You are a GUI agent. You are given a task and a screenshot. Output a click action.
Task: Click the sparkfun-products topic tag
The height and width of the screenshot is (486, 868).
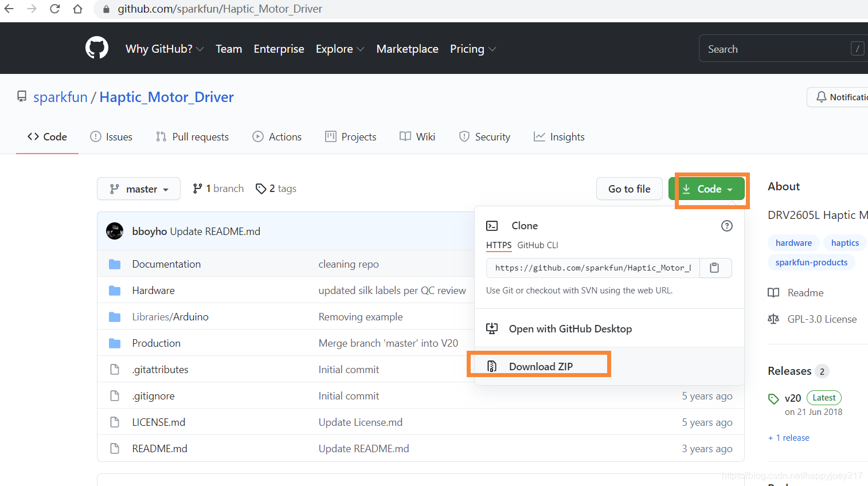click(811, 262)
